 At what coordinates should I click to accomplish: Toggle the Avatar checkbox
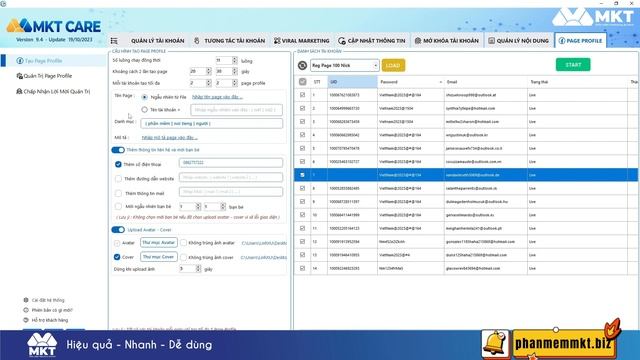coord(117,243)
